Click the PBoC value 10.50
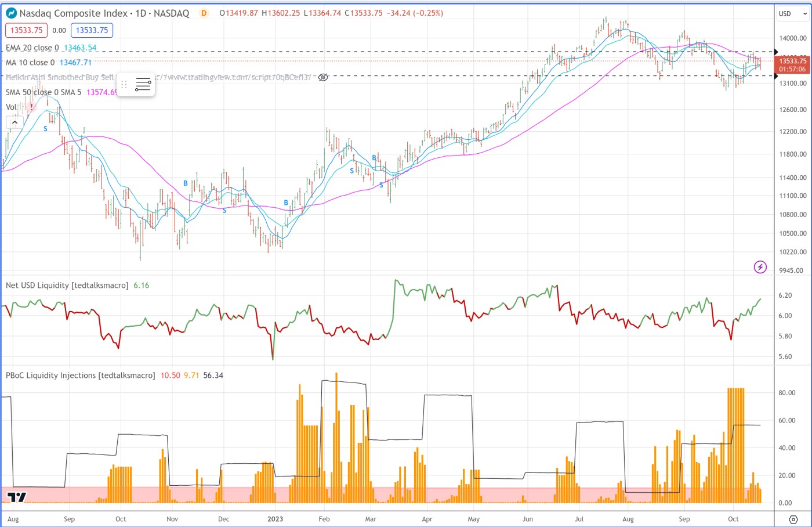Image resolution: width=812 pixels, height=527 pixels. coord(170,375)
